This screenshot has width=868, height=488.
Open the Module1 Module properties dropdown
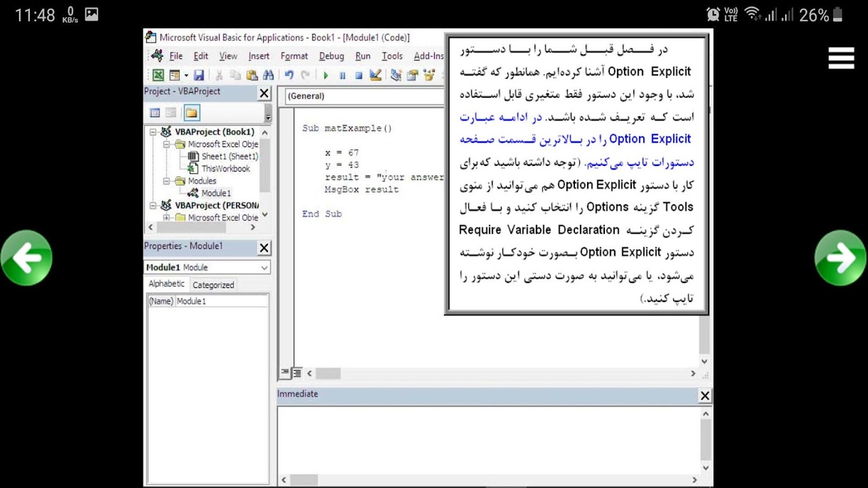tap(208, 268)
